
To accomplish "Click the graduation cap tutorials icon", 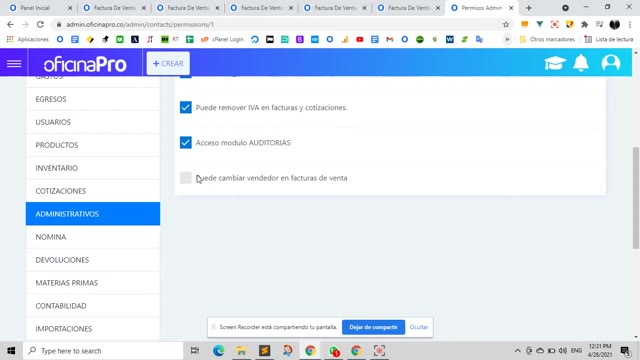I will click(555, 63).
